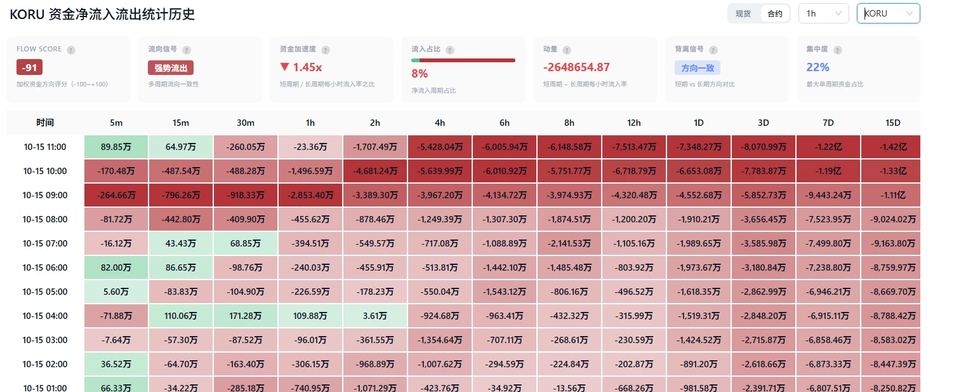Click the 时间 column header

45,123
